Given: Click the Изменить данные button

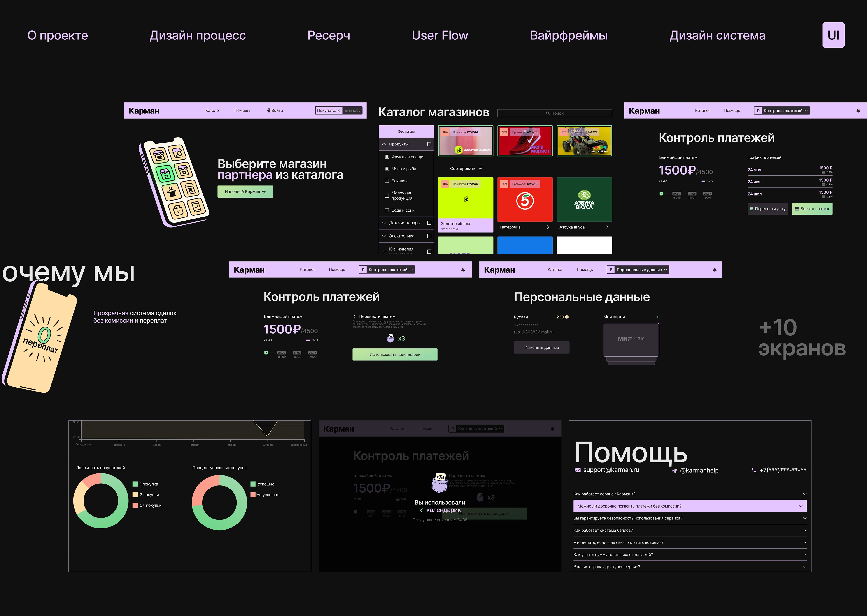Looking at the screenshot, I should pos(542,347).
